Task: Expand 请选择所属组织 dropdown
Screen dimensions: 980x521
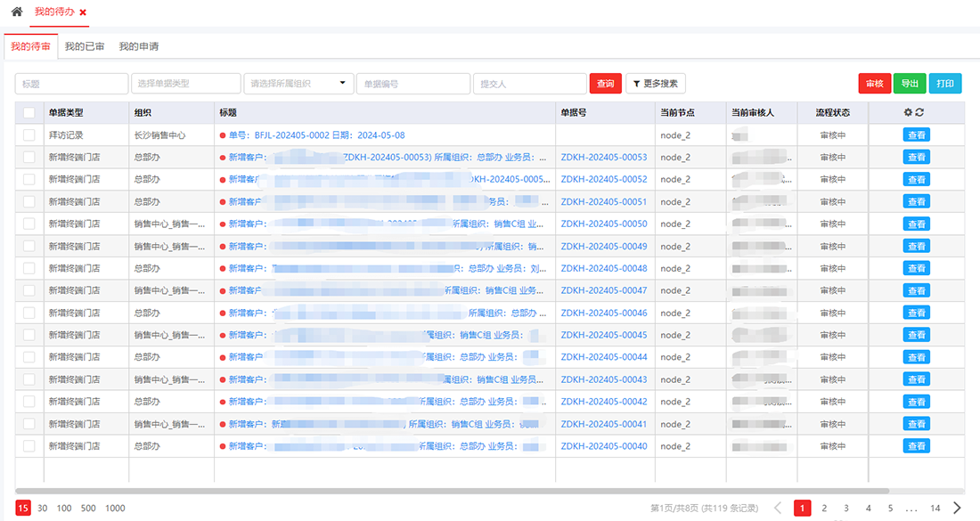Action: click(x=298, y=83)
